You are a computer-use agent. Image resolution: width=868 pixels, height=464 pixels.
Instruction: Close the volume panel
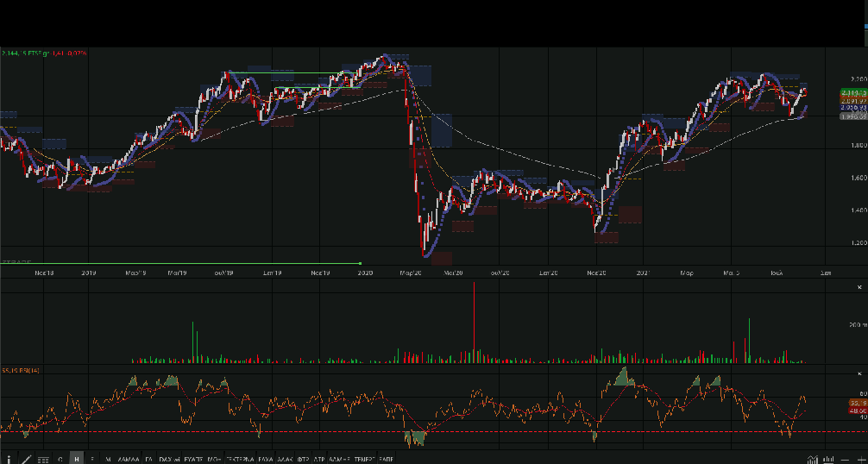[859, 286]
